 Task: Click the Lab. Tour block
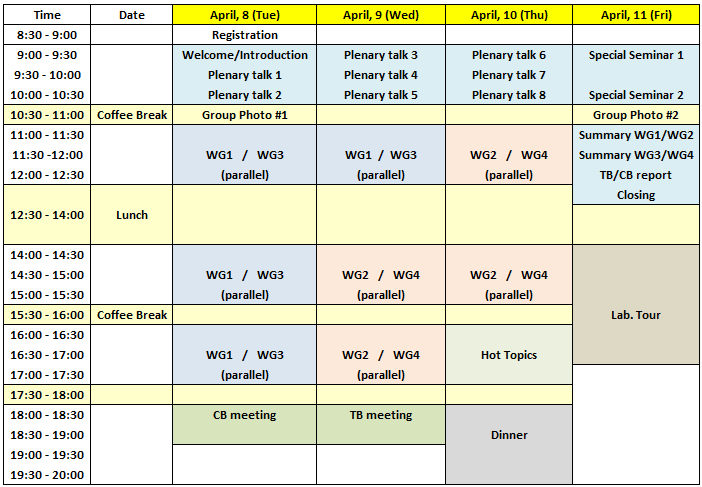coord(636,315)
